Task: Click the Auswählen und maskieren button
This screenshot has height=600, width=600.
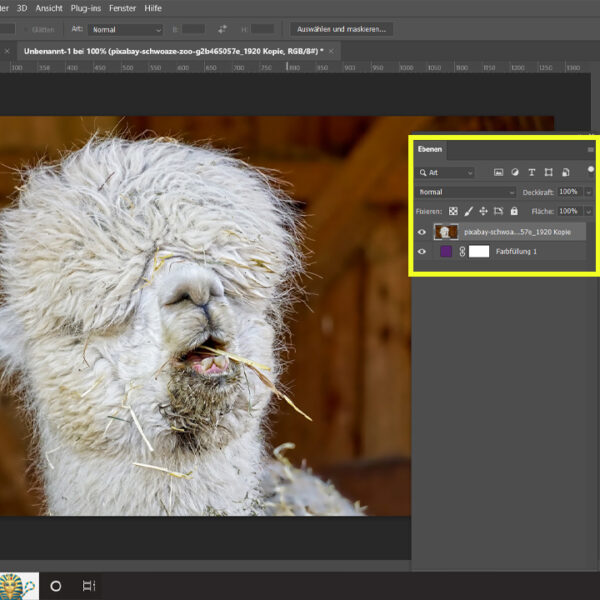Action: point(342,29)
